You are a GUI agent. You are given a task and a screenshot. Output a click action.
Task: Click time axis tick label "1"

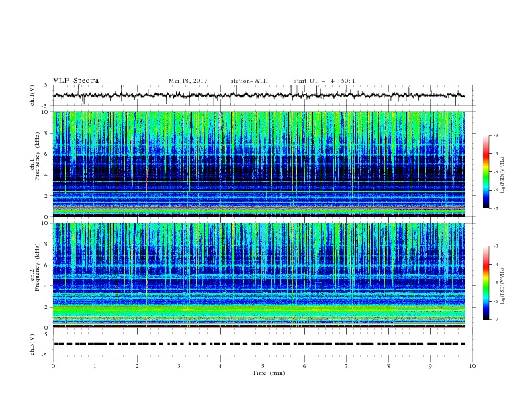[95, 366]
